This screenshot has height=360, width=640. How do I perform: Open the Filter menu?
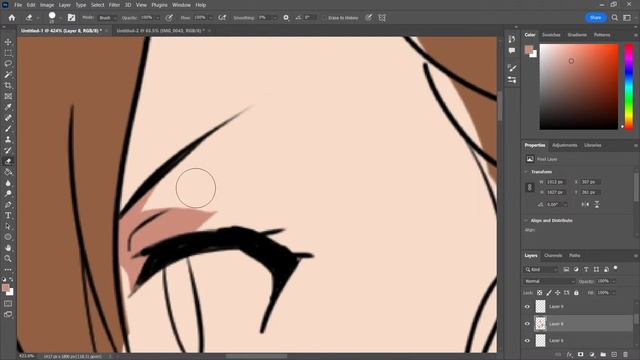(x=114, y=5)
